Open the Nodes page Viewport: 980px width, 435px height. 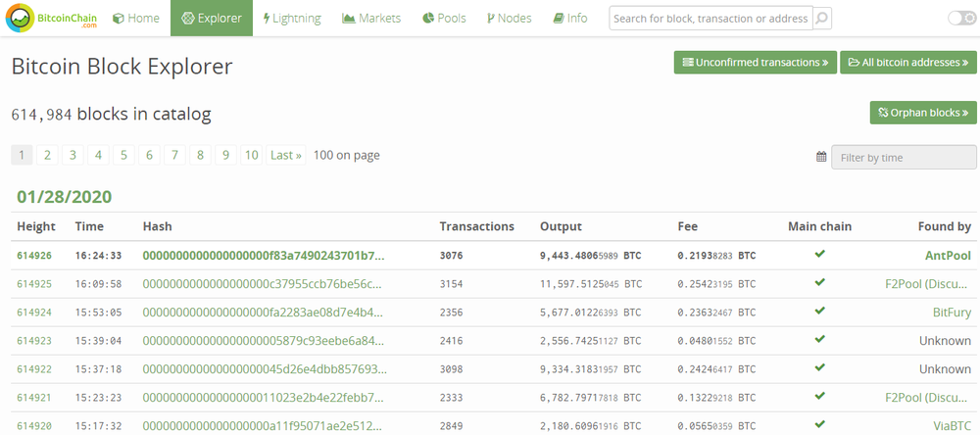[509, 18]
